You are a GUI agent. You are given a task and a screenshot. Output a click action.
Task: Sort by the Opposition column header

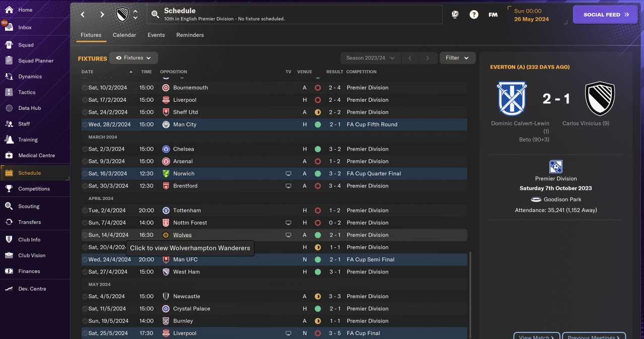pos(174,72)
